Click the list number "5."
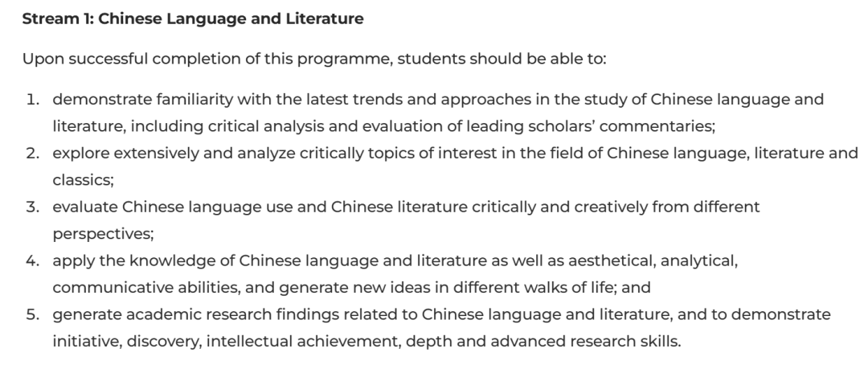Screen dimensions: 868x365 pyautogui.click(x=33, y=314)
